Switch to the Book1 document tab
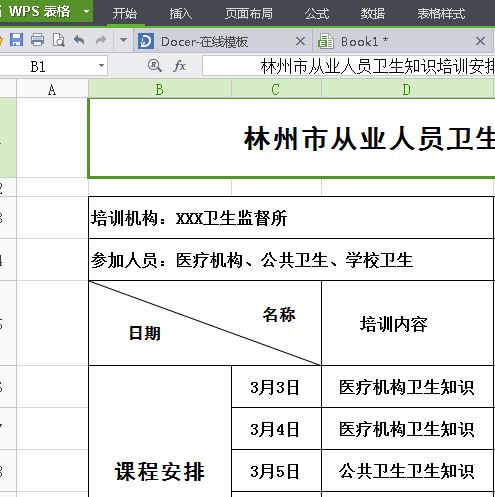 [403, 41]
